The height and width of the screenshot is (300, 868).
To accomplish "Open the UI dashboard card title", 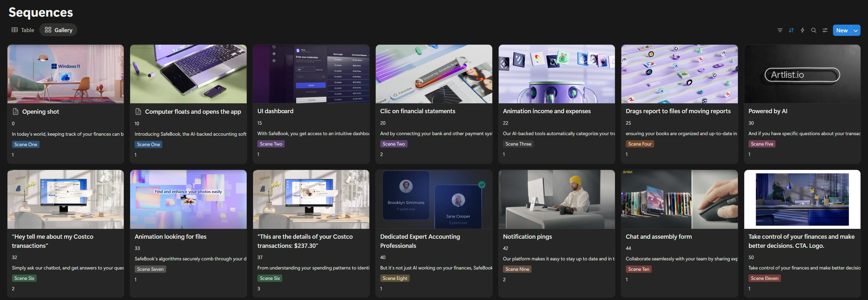I will pos(275,111).
